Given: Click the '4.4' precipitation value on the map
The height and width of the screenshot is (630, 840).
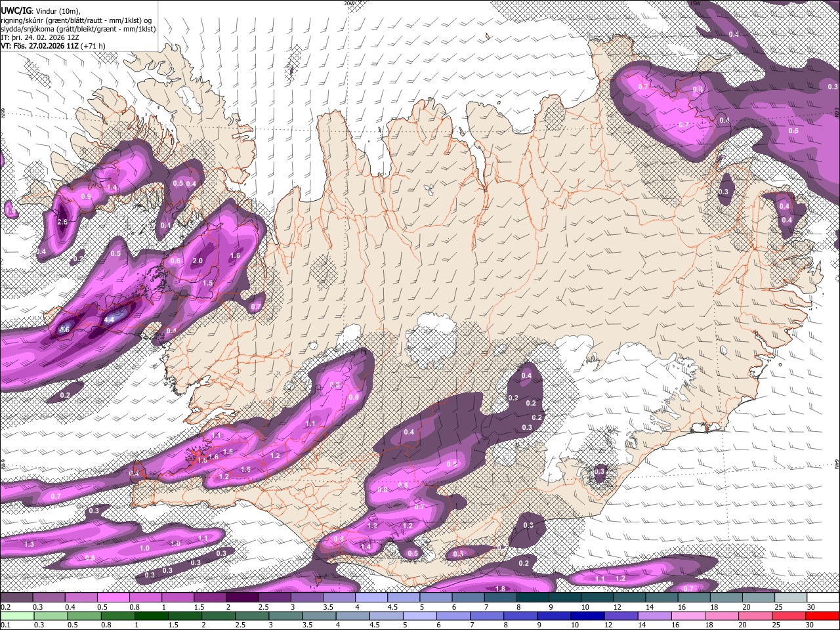Looking at the screenshot, I should tap(110, 320).
